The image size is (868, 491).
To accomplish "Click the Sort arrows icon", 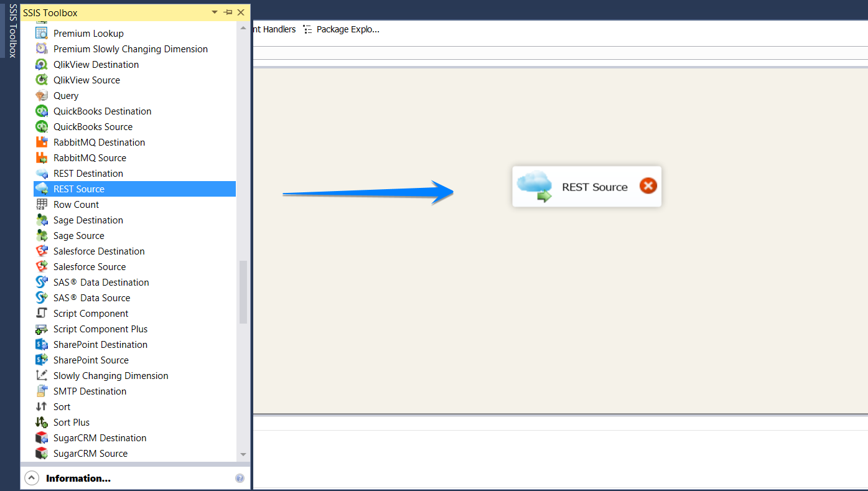I will [42, 407].
